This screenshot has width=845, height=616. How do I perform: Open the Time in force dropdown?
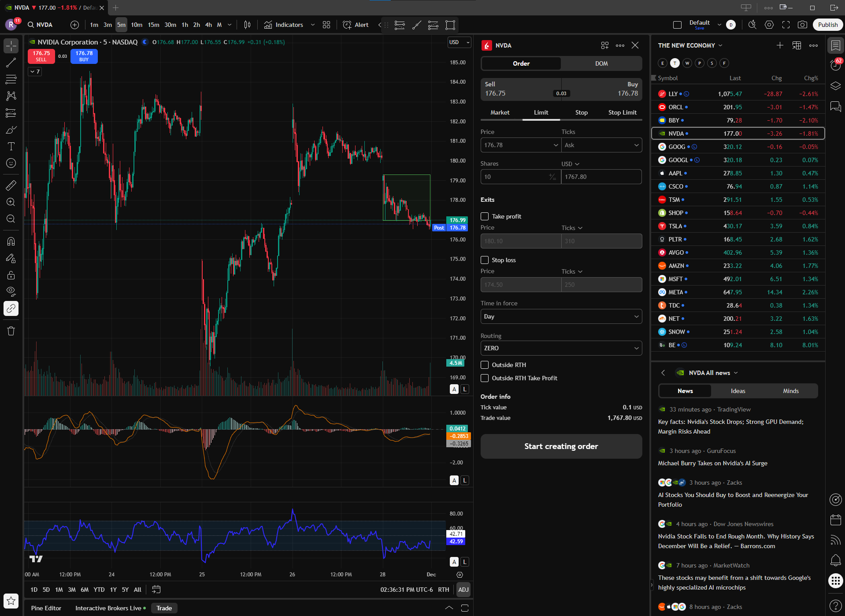[x=561, y=316]
